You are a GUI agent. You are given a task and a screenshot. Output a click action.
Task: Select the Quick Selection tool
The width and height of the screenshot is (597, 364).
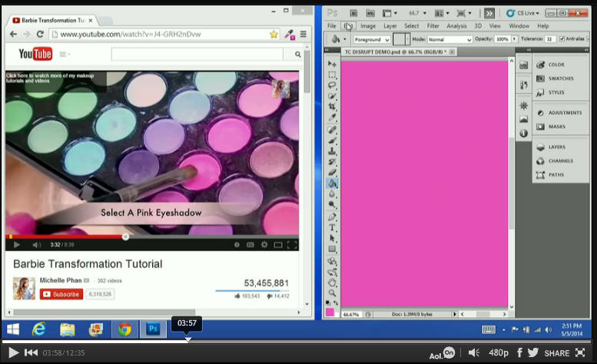click(x=332, y=96)
